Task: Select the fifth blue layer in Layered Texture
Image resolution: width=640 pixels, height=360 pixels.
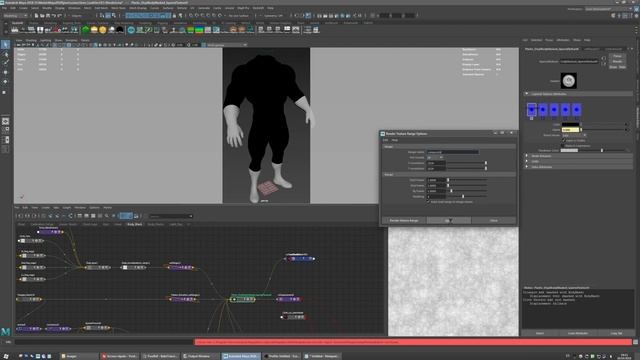Action: (x=576, y=109)
